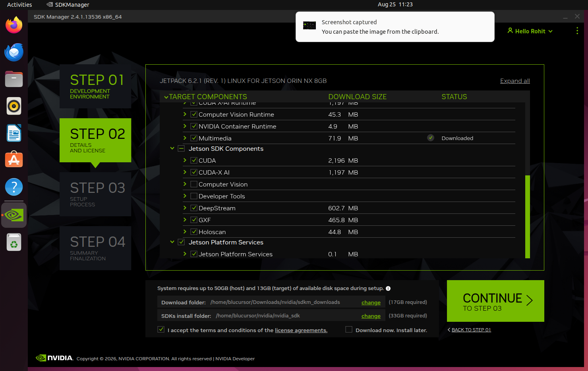Uncheck the CUDA component checkbox

point(194,160)
